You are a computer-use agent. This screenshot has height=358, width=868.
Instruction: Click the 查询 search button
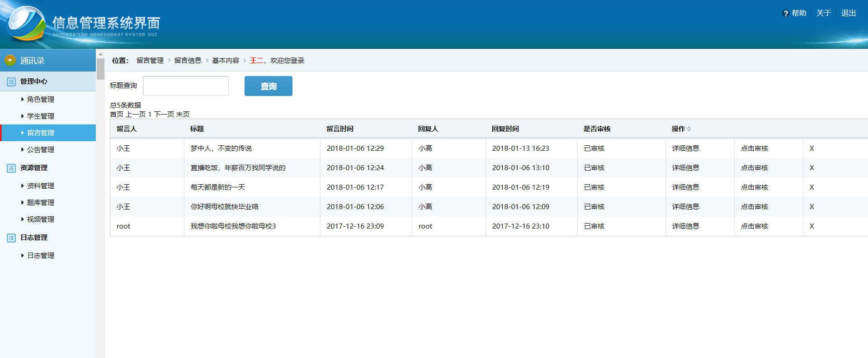(x=269, y=86)
